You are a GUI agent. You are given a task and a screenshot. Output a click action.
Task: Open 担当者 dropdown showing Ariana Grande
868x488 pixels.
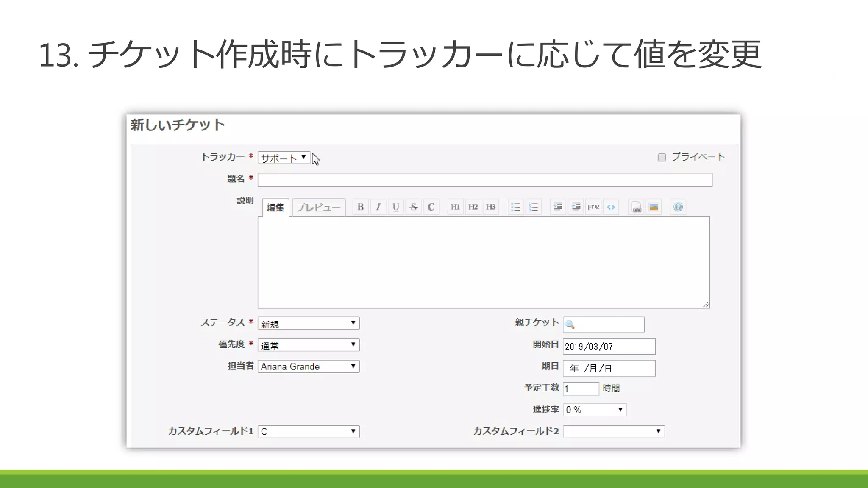coord(309,366)
